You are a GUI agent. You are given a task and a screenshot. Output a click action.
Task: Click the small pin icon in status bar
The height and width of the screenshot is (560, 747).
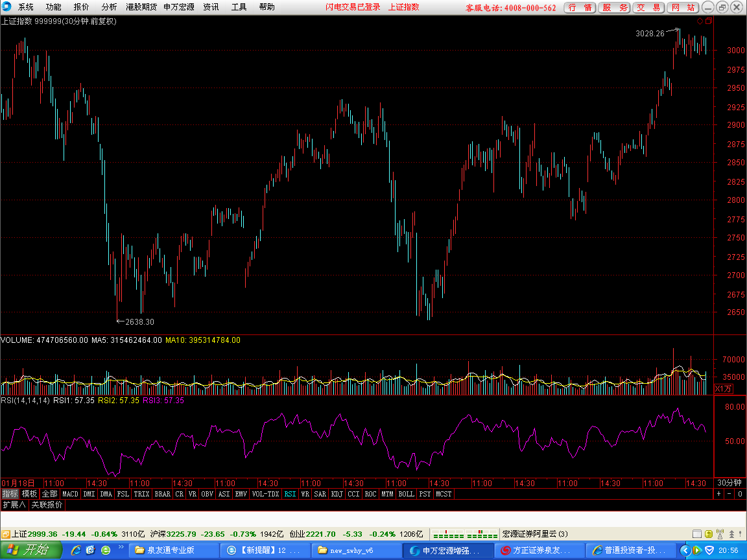coord(741,534)
